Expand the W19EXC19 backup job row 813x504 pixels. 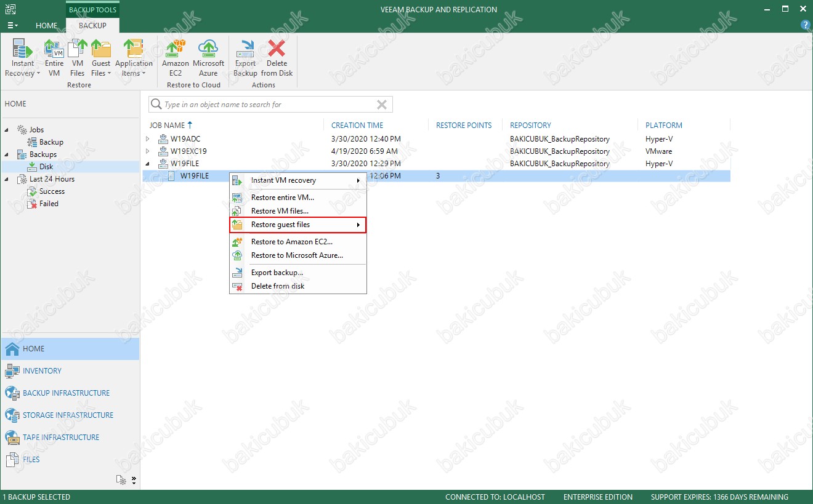click(148, 151)
